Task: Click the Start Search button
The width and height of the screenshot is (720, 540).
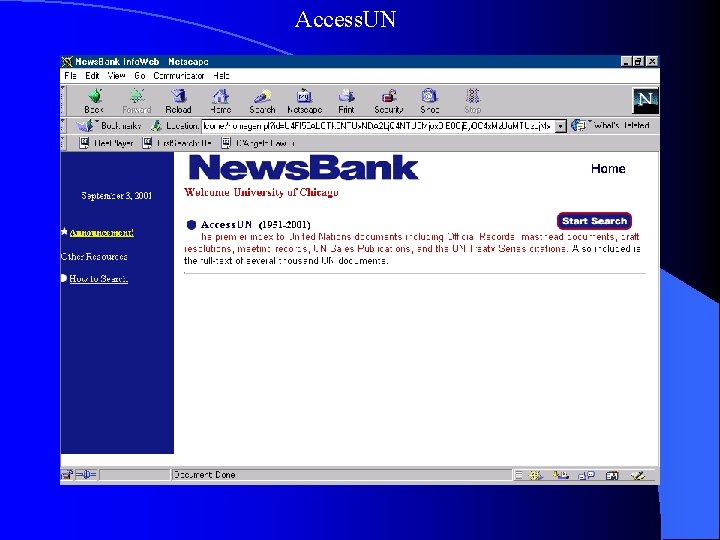Action: [594, 221]
